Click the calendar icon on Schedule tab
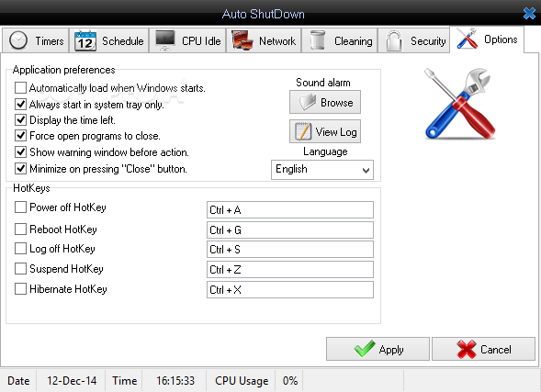 85,41
